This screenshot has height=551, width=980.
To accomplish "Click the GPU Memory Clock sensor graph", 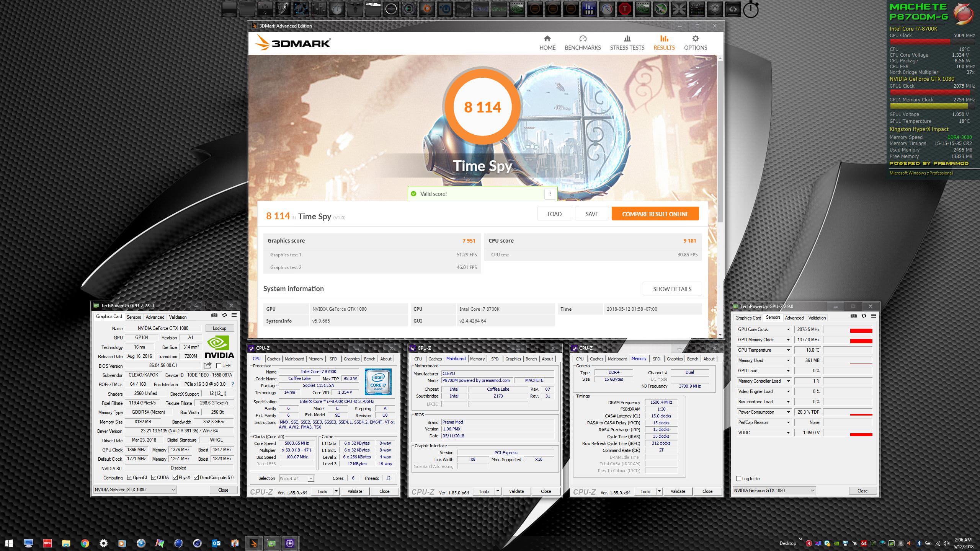I will 848,340.
